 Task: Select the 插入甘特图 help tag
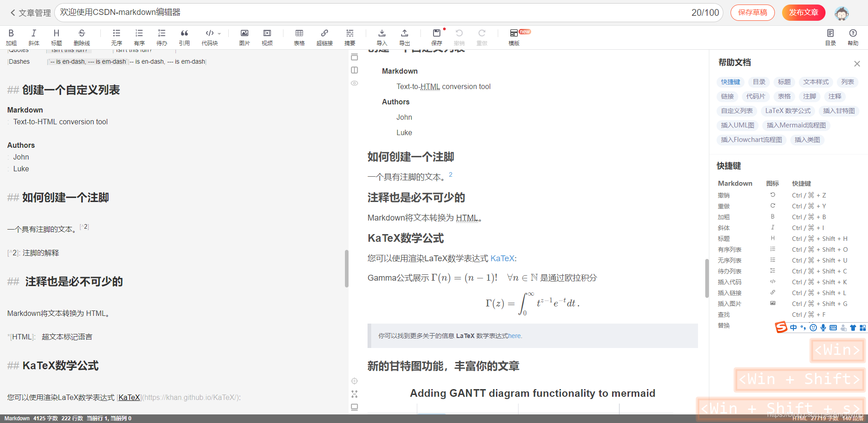click(839, 111)
